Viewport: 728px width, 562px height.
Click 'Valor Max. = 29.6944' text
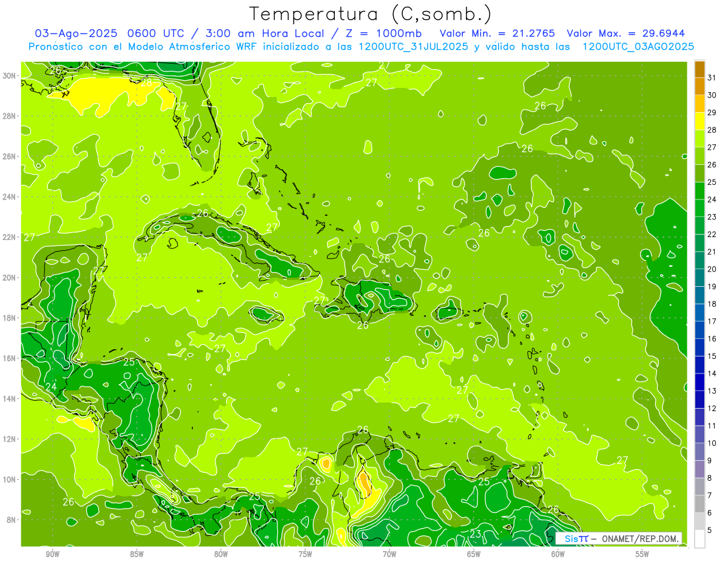[626, 33]
